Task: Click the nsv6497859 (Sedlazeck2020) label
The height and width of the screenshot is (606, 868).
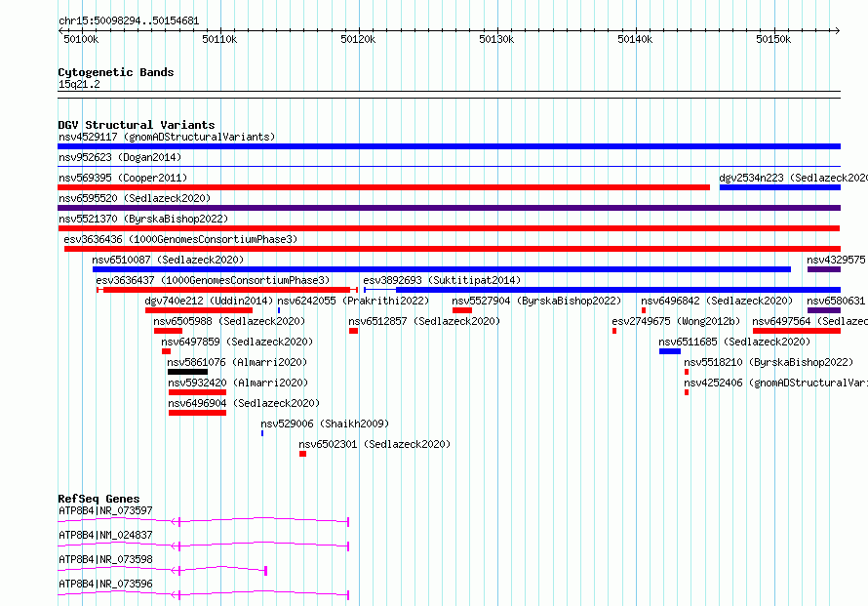Action: pos(237,342)
